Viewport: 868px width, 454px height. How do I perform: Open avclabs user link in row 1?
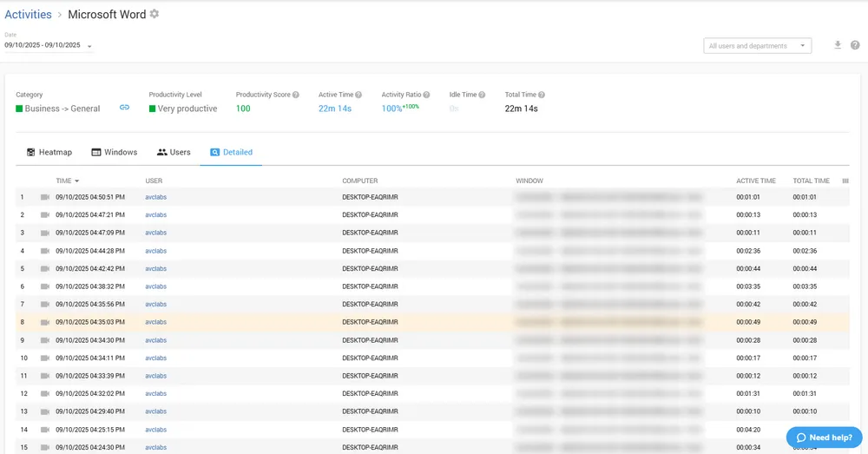(x=155, y=197)
